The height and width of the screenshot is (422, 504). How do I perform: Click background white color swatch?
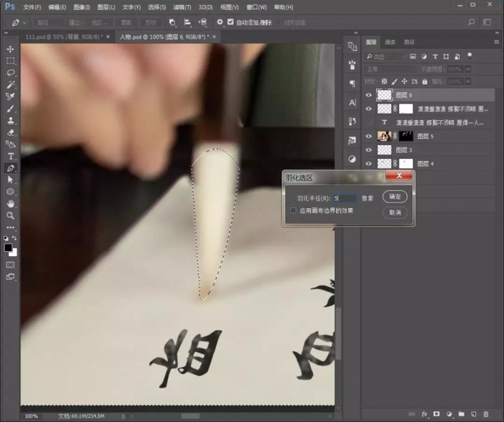point(14,253)
